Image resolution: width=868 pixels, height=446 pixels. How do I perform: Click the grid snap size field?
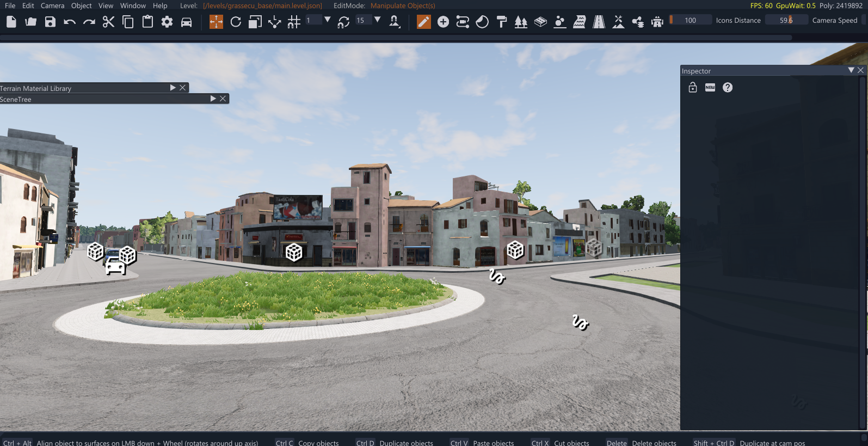[313, 20]
